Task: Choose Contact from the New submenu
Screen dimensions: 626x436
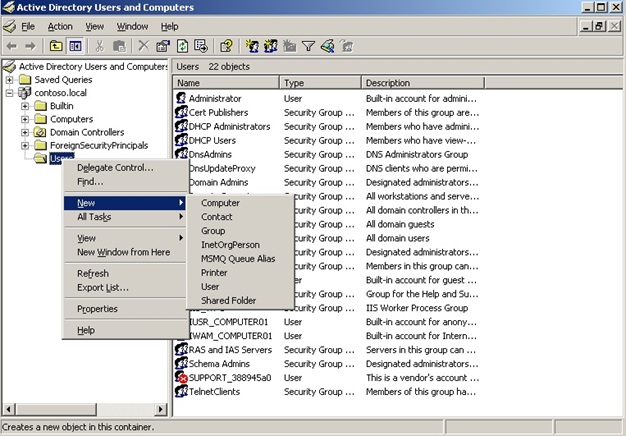Action: 240,217
